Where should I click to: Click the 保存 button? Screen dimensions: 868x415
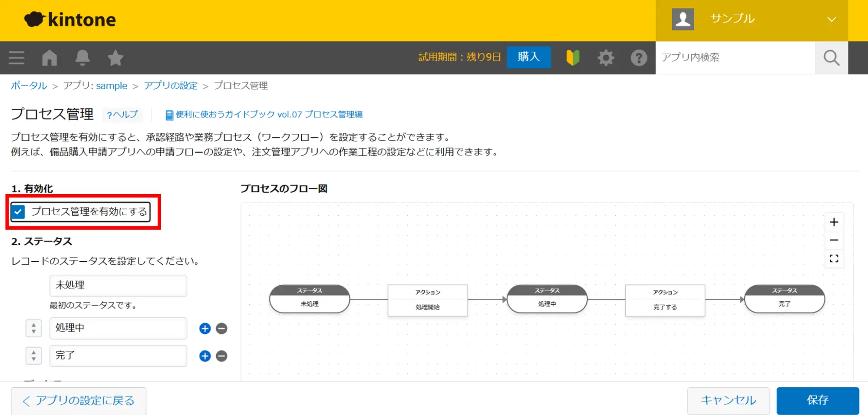(x=817, y=400)
